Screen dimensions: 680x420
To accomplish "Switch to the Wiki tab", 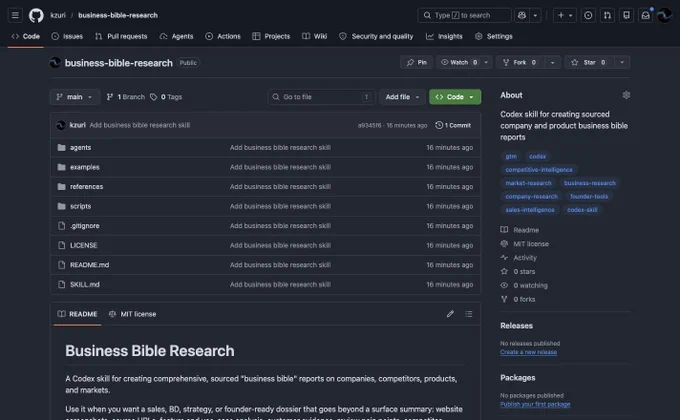I will pos(315,36).
